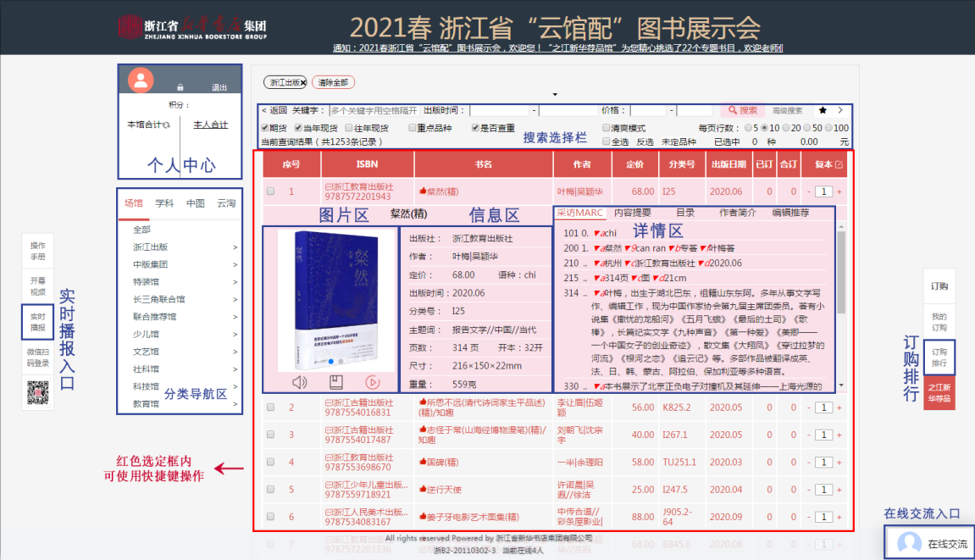Screen dimensions: 975x560
Task: Collapse the filter panel with small down arrow
Action: point(555,94)
